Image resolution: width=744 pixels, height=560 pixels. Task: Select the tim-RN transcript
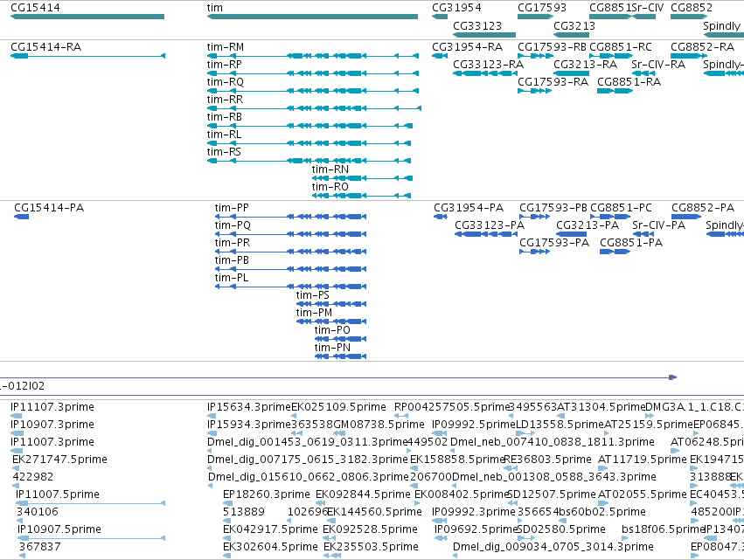pos(362,178)
